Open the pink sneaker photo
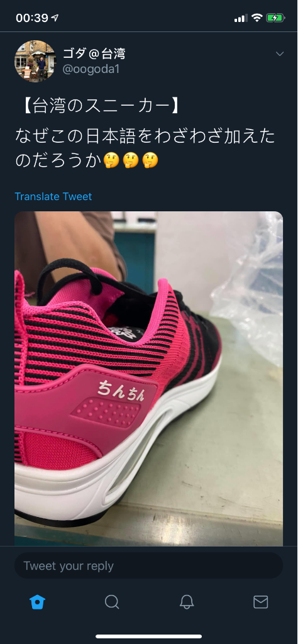The height and width of the screenshot is (644, 298). point(148,379)
